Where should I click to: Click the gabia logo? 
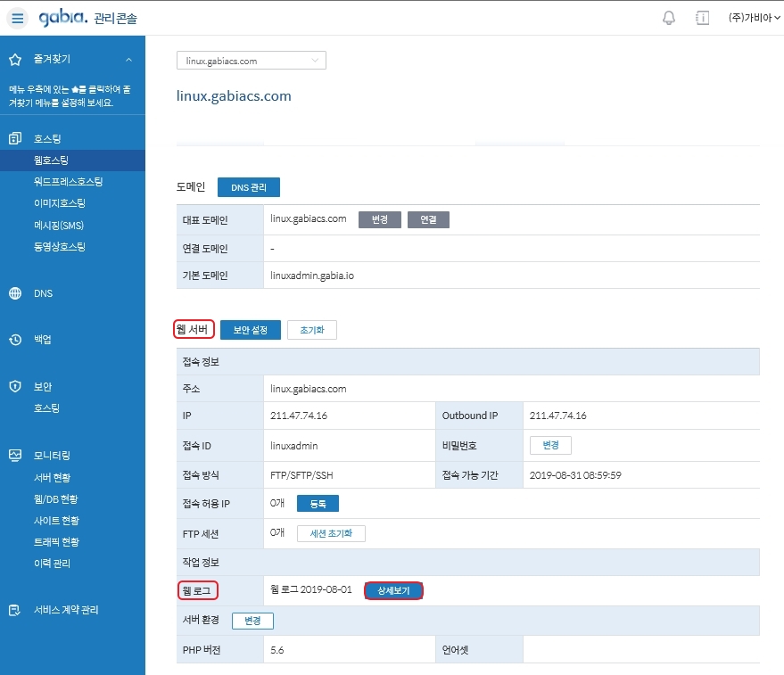(x=63, y=18)
